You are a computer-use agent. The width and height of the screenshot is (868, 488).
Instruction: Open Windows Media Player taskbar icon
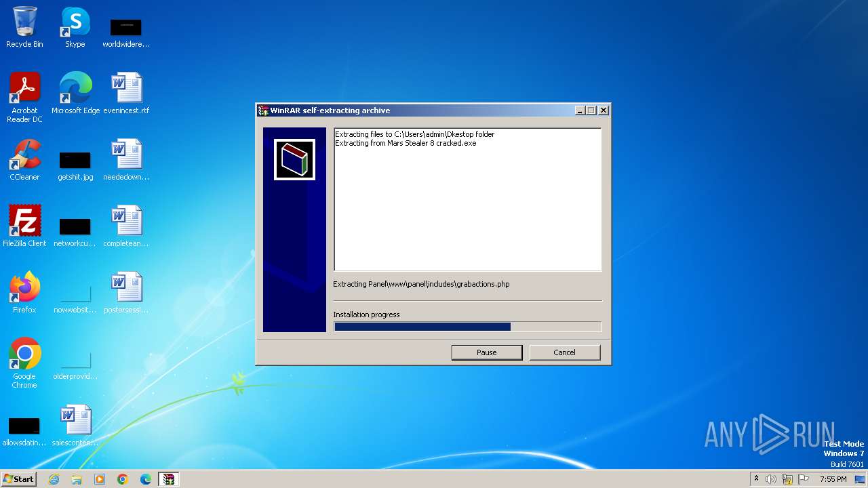(100, 479)
